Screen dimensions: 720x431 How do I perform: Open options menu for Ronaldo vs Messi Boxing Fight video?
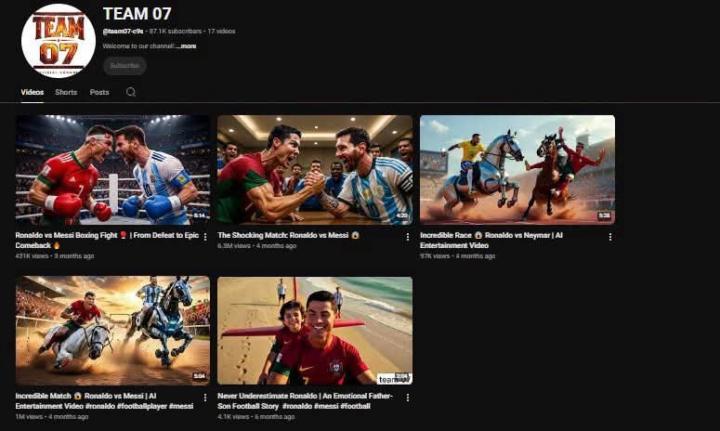click(x=205, y=237)
